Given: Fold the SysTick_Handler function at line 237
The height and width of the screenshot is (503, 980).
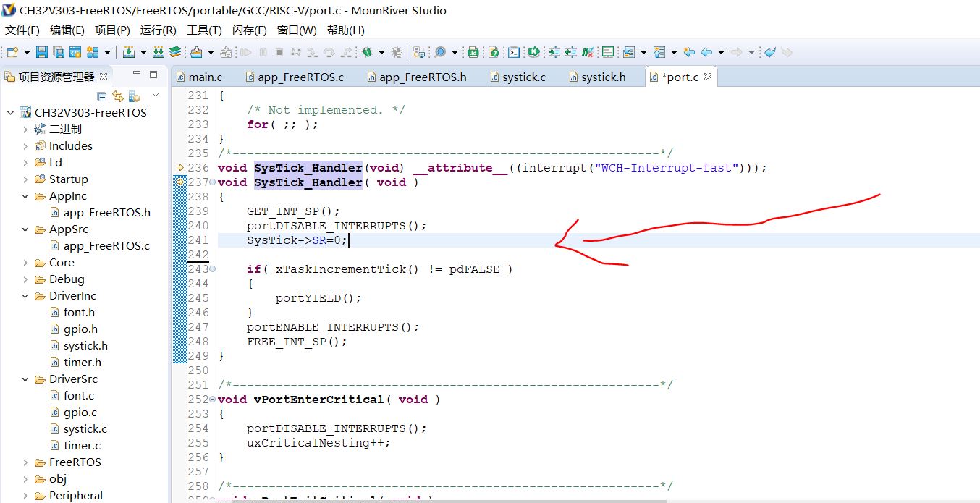Looking at the screenshot, I should point(212,182).
